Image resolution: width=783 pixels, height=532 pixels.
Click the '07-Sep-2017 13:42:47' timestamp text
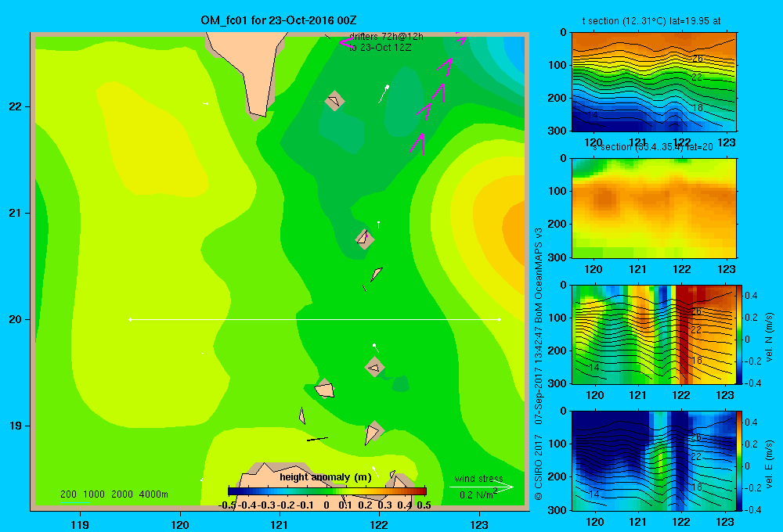[x=539, y=376]
